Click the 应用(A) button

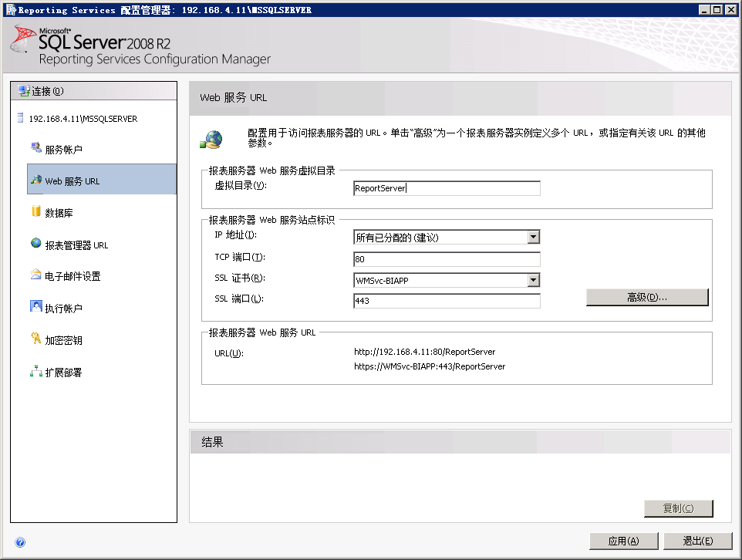click(624, 541)
